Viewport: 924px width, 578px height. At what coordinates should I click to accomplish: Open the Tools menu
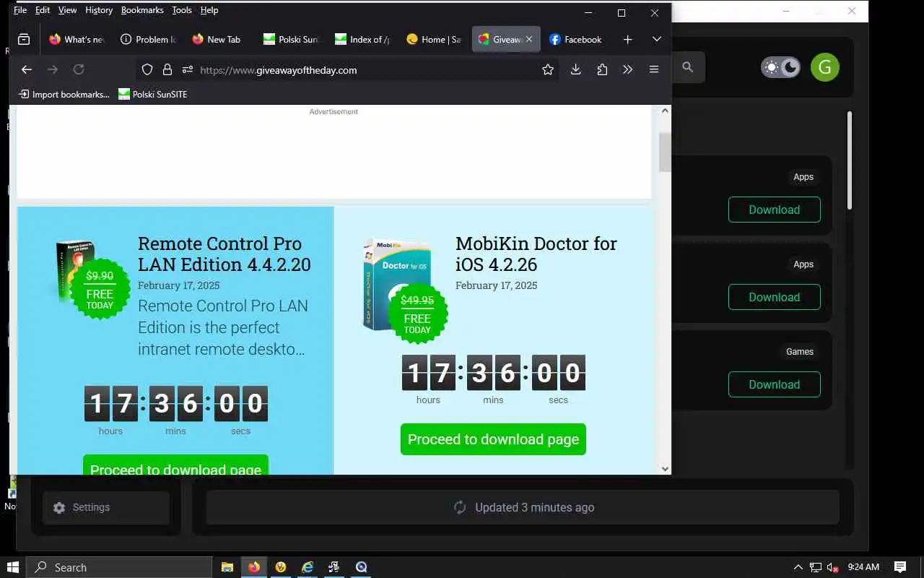tap(182, 10)
